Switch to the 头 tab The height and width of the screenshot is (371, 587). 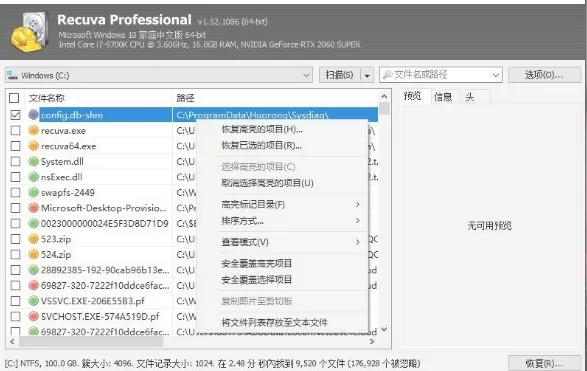point(470,97)
